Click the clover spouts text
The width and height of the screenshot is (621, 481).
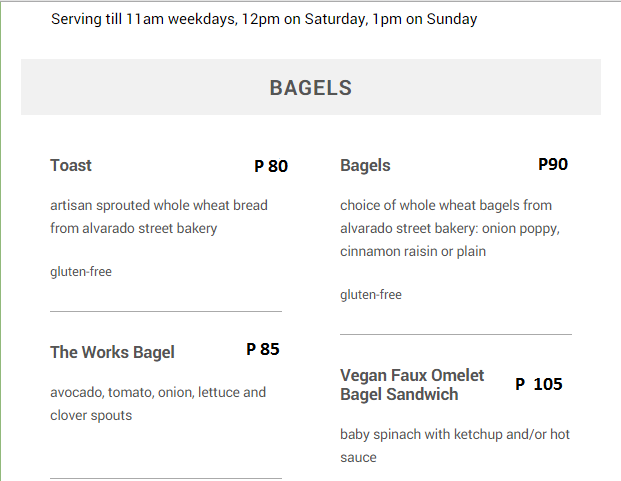point(91,415)
